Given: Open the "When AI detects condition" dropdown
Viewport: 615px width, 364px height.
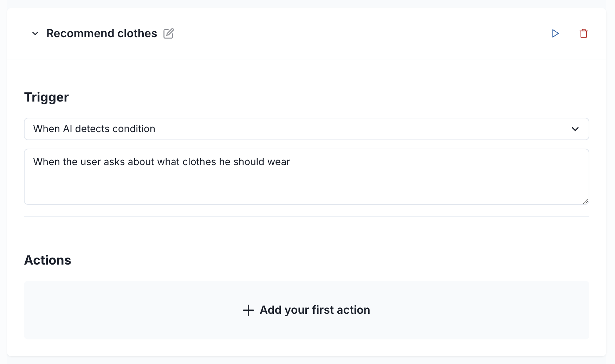Looking at the screenshot, I should click(306, 129).
